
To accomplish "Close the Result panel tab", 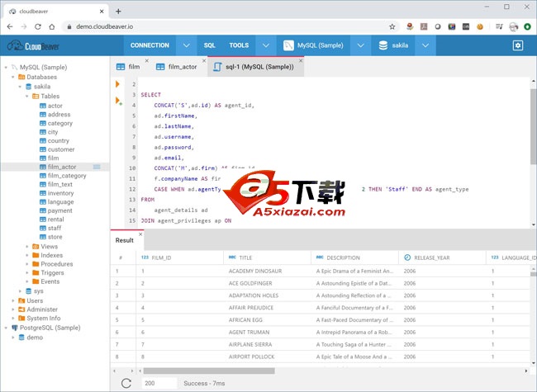I will coord(140,234).
